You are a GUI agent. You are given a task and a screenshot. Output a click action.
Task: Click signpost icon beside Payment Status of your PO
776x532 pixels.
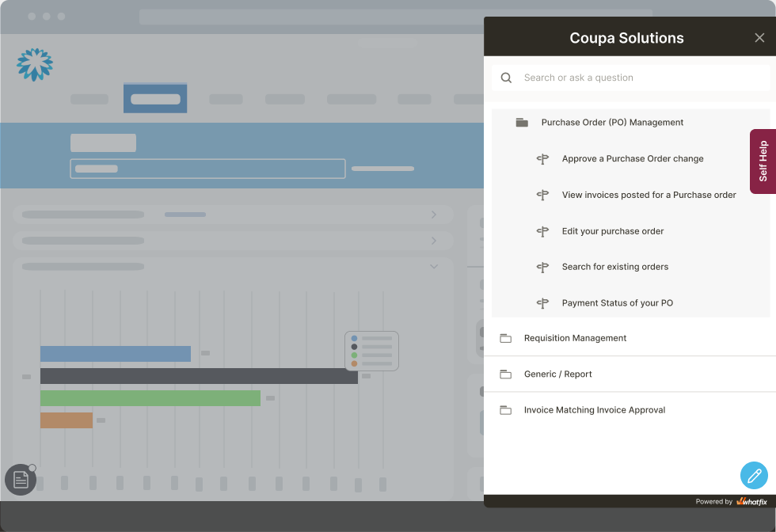coord(542,303)
